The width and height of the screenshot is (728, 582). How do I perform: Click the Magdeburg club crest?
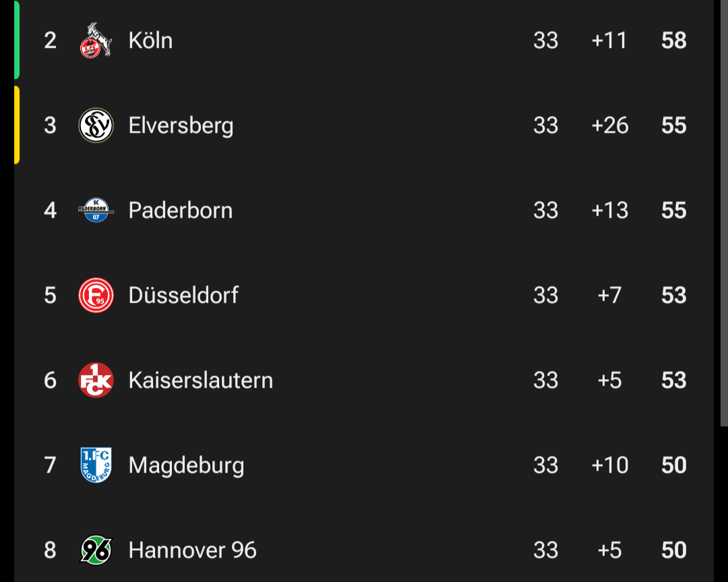(96, 465)
